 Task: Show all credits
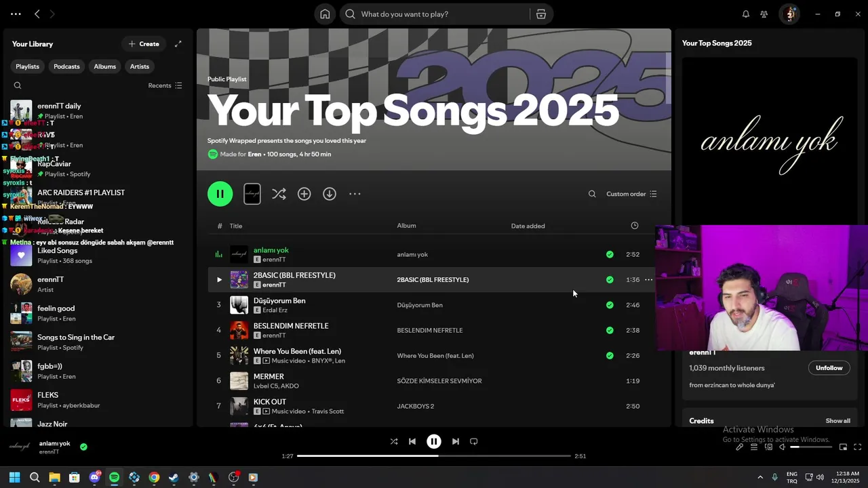[837, 421]
